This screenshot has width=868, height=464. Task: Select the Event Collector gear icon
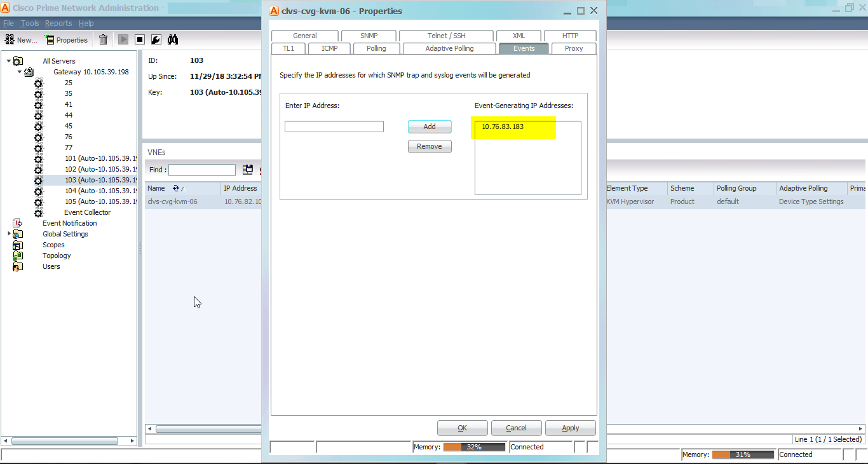coord(39,212)
